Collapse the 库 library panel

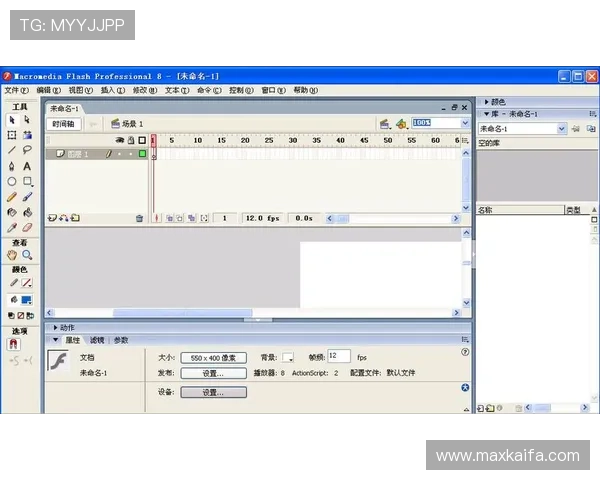(x=486, y=114)
